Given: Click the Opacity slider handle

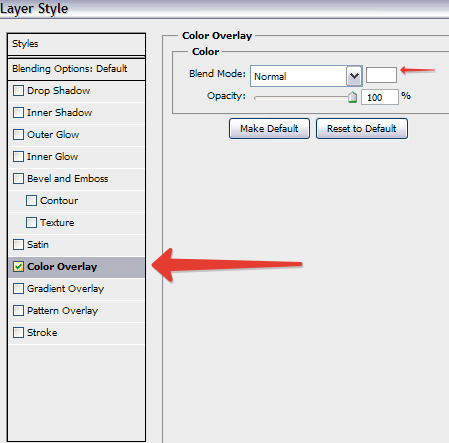Looking at the screenshot, I should click(352, 97).
